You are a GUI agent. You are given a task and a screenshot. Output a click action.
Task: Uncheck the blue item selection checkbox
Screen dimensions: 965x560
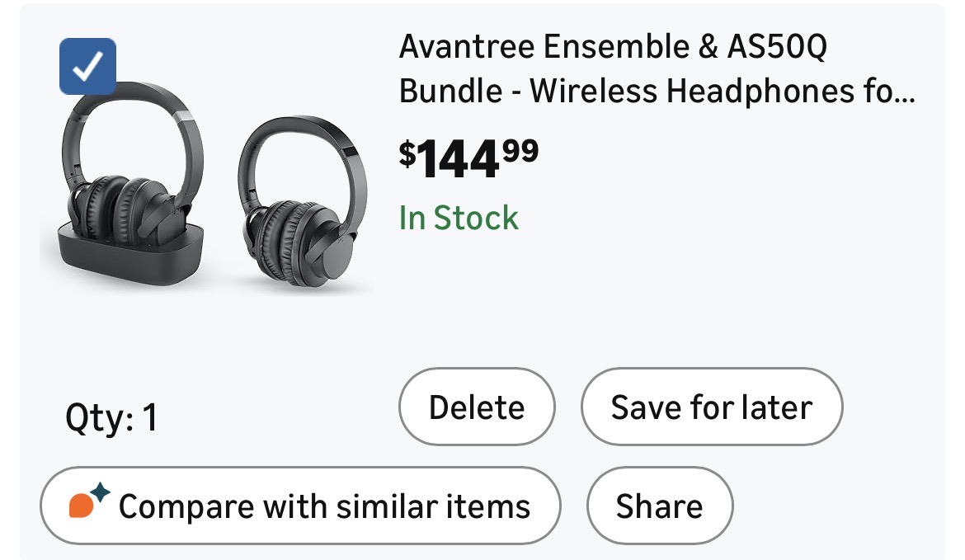(x=87, y=67)
